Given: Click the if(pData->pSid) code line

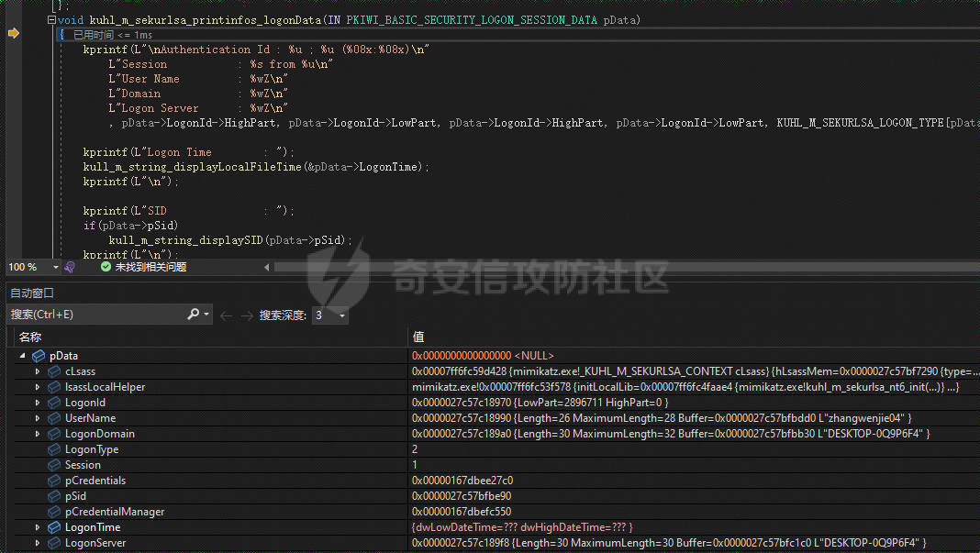Looking at the screenshot, I should [130, 226].
